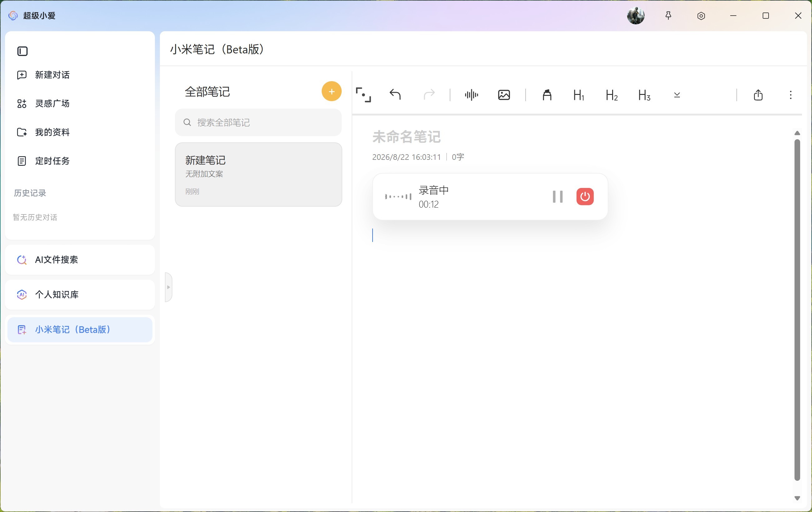
Task: Click the recording waveform indicator
Action: coord(398,196)
